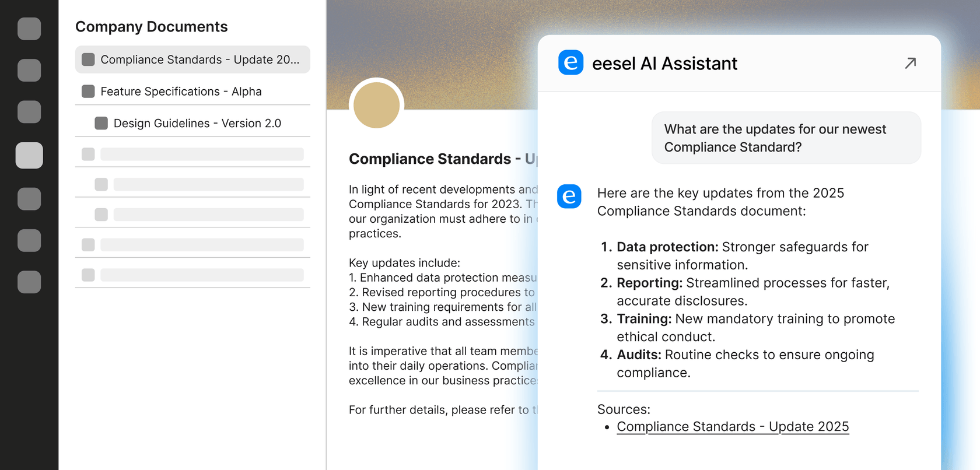Click the second icon in dark sidebar

(x=29, y=70)
